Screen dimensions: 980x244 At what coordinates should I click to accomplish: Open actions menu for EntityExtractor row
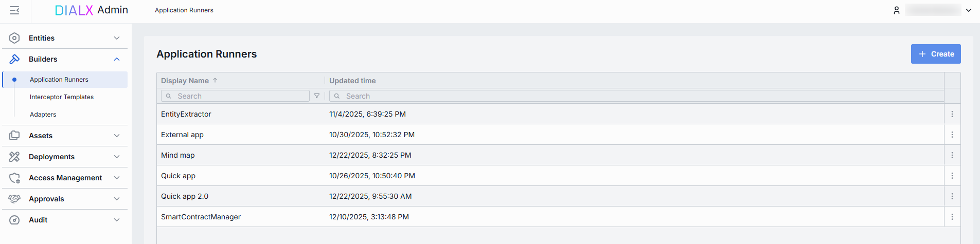[952, 114]
